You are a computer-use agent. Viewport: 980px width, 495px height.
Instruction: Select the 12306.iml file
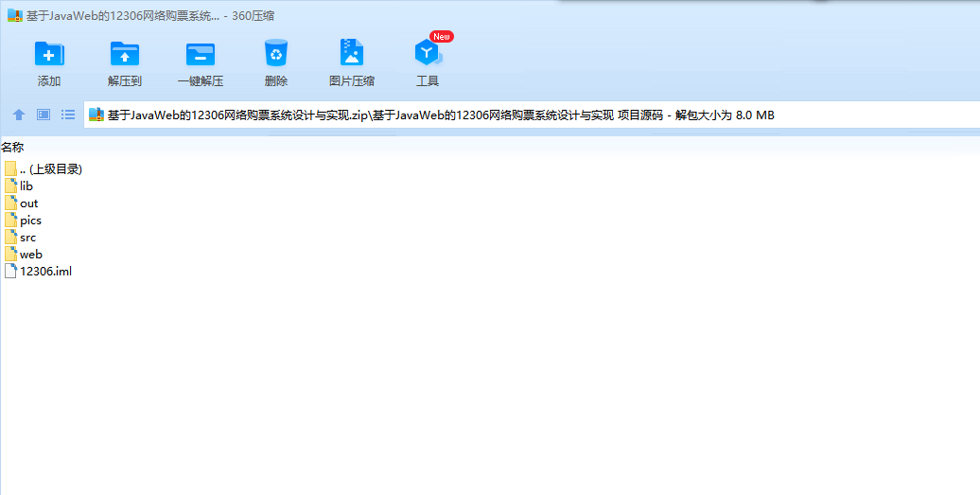pos(38,272)
